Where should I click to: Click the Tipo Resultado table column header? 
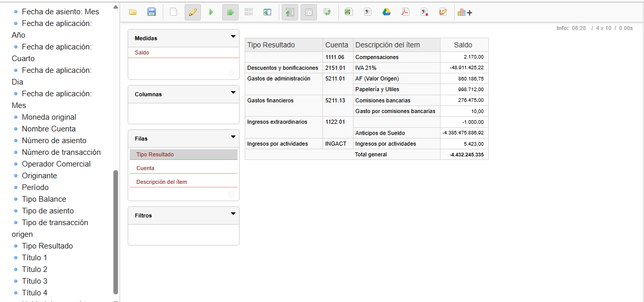click(x=284, y=45)
